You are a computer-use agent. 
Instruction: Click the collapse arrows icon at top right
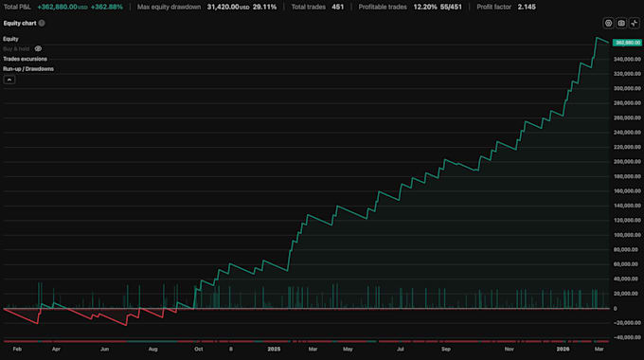pyautogui.click(x=635, y=24)
